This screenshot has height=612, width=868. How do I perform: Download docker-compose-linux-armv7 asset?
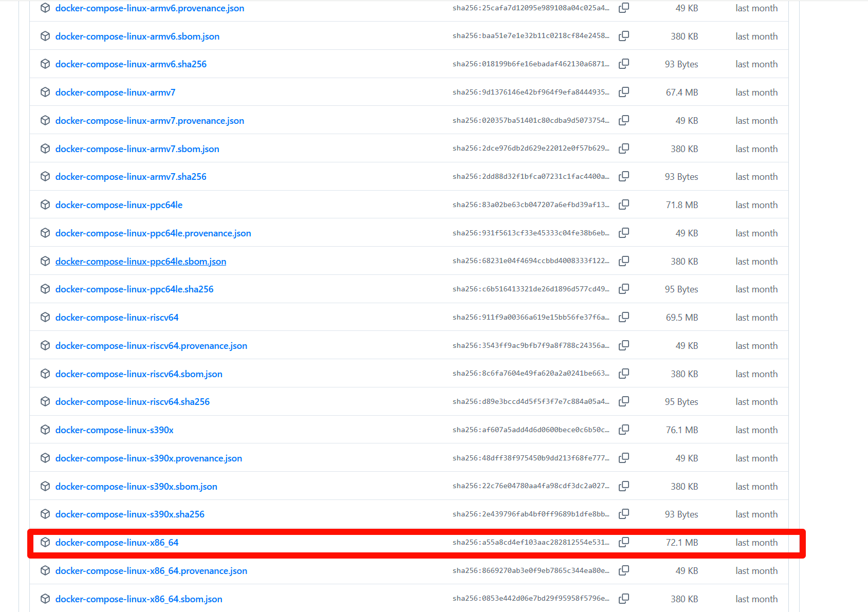coord(115,92)
